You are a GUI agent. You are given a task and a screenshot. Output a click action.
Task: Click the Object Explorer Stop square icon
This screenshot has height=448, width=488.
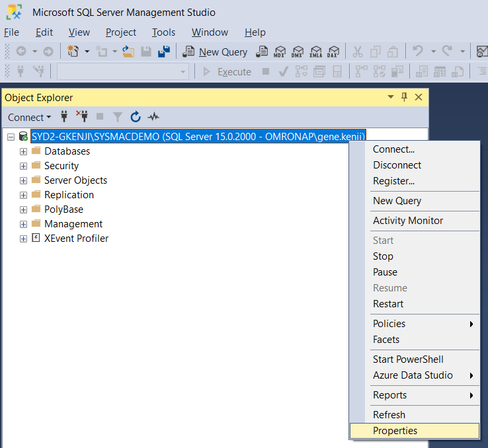click(x=100, y=116)
